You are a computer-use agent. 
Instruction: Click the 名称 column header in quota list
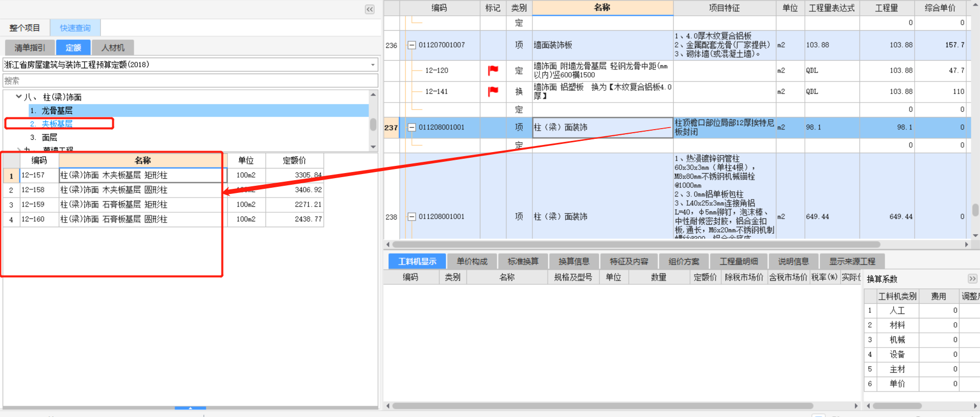pyautogui.click(x=142, y=160)
